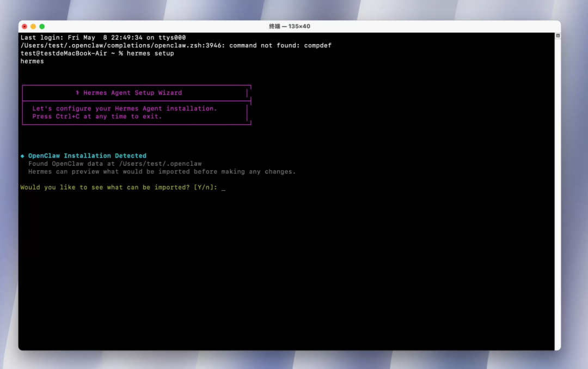Click 'Hermes can preview what would be imported' line
The image size is (588, 369).
pos(162,172)
